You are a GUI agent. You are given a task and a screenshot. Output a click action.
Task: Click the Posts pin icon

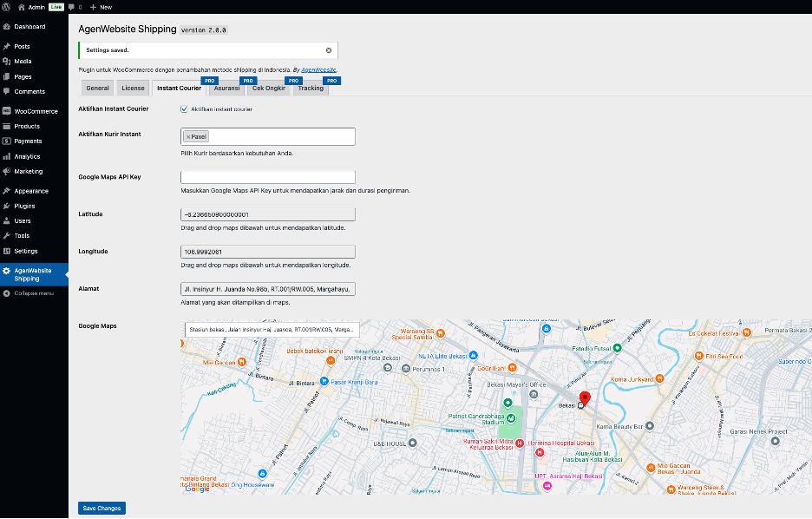6,46
